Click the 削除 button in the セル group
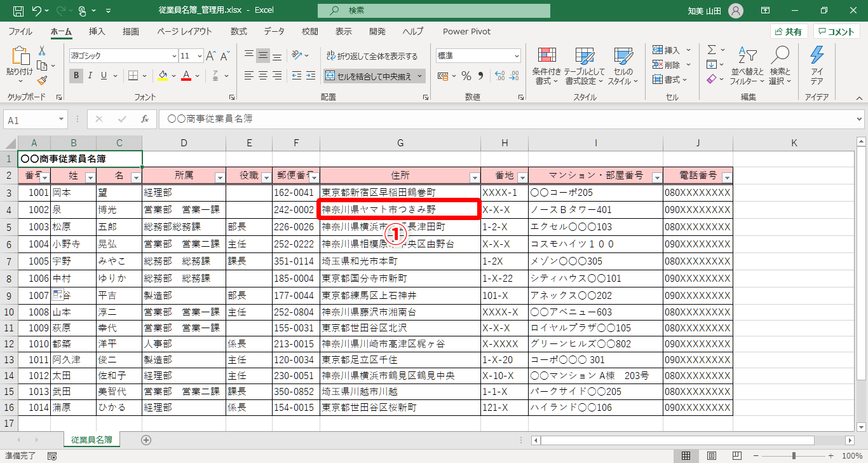868x463 pixels. click(670, 65)
